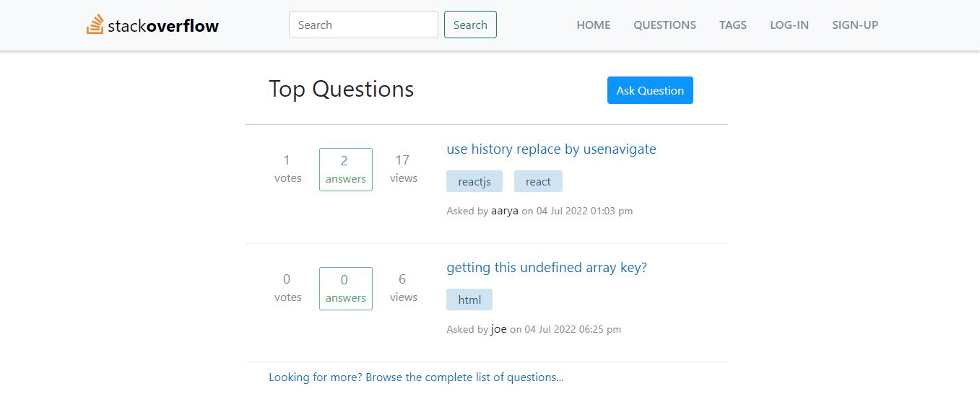The width and height of the screenshot is (980, 415).
Task: Click the '1 votes' count
Action: (x=287, y=169)
